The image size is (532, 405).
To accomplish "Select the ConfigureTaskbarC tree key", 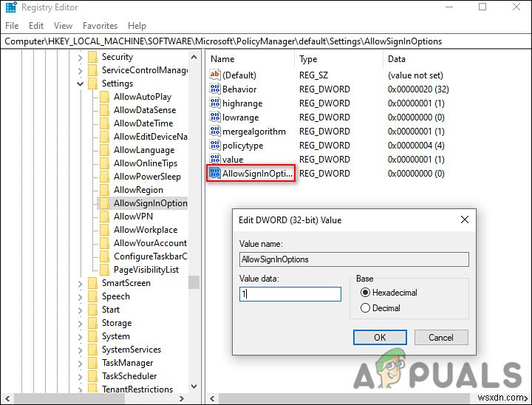I will tap(150, 256).
